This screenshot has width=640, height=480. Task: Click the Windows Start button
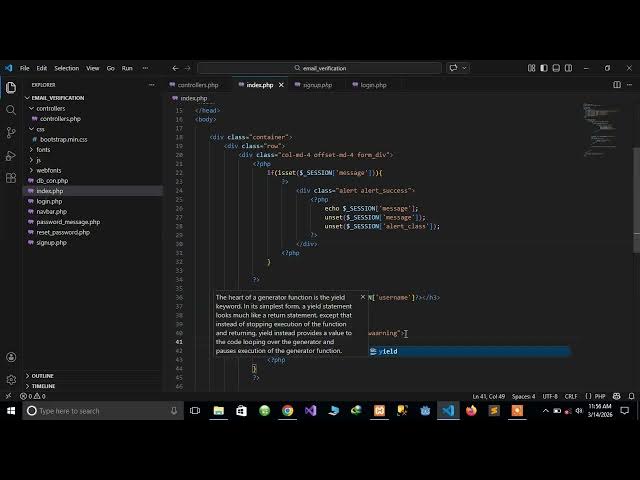[x=11, y=411]
